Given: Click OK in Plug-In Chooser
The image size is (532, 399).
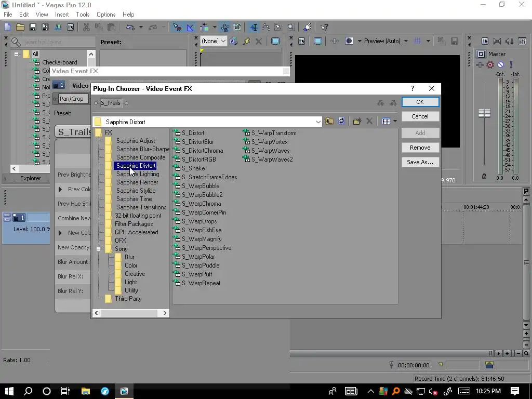Looking at the screenshot, I should (420, 102).
